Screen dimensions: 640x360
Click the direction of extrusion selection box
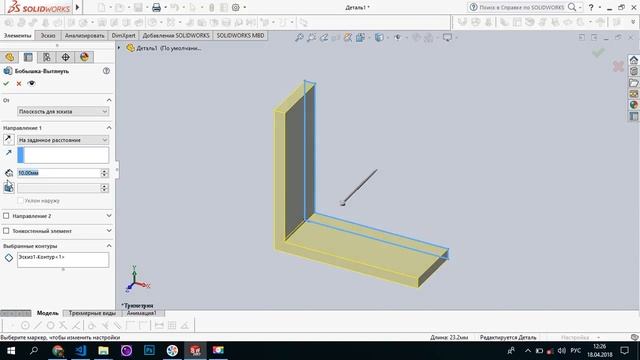[x=63, y=155]
